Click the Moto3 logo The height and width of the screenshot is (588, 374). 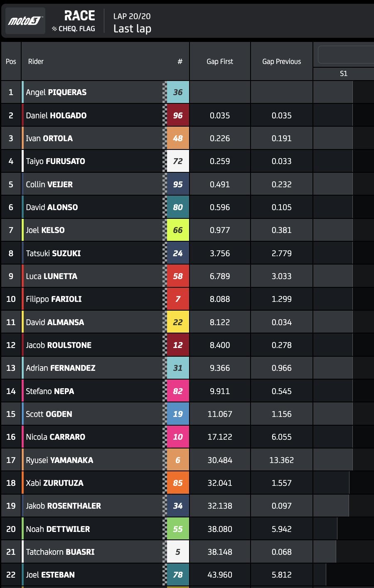(25, 21)
